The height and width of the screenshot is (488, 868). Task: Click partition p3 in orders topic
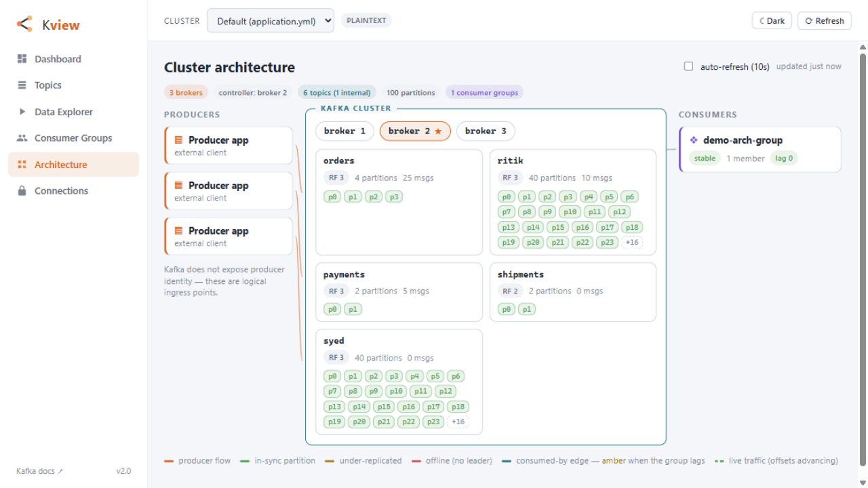point(394,197)
